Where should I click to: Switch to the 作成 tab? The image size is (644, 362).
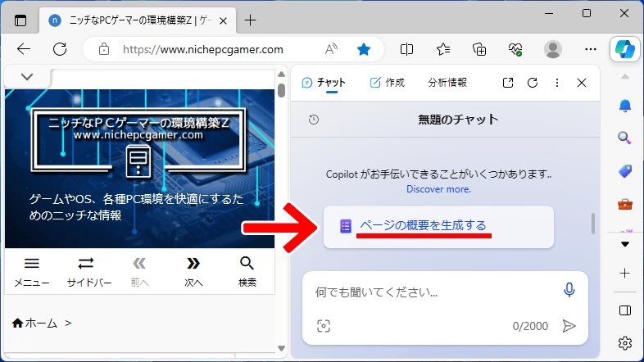(x=387, y=83)
